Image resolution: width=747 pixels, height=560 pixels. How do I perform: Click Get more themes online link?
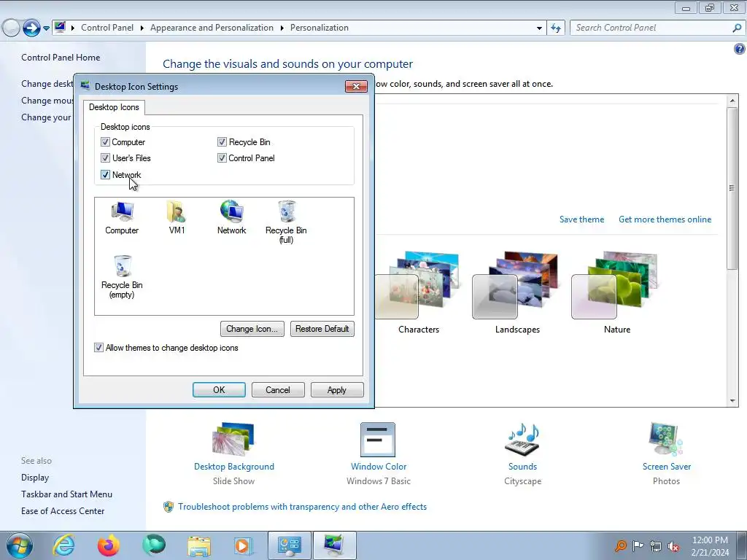coord(665,219)
